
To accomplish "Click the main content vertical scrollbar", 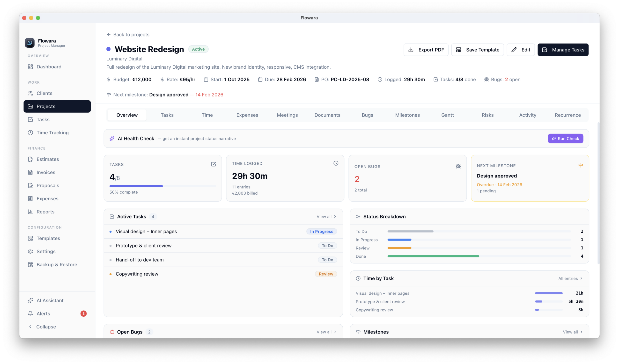I will 598,193.
